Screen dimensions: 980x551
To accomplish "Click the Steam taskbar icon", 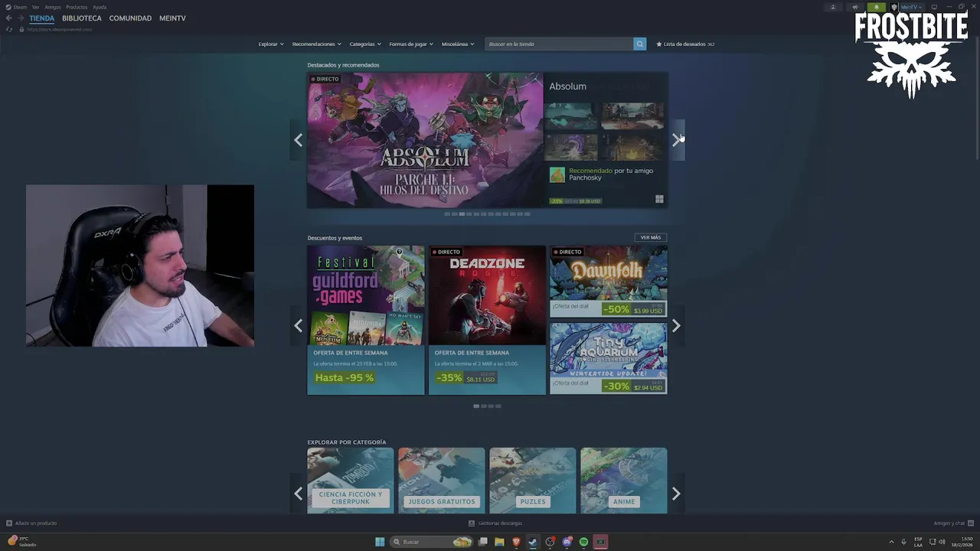I will (x=533, y=542).
